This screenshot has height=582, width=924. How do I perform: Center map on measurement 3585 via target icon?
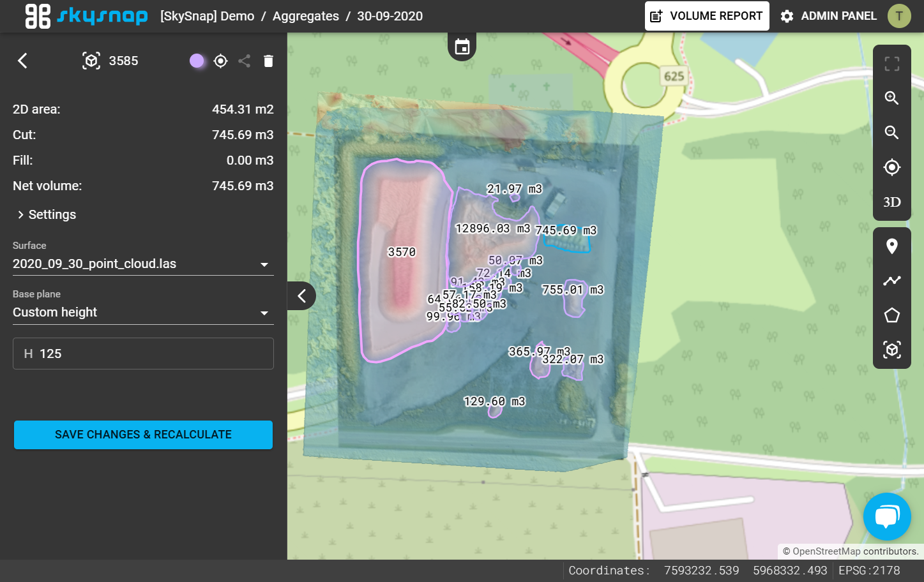click(x=221, y=61)
